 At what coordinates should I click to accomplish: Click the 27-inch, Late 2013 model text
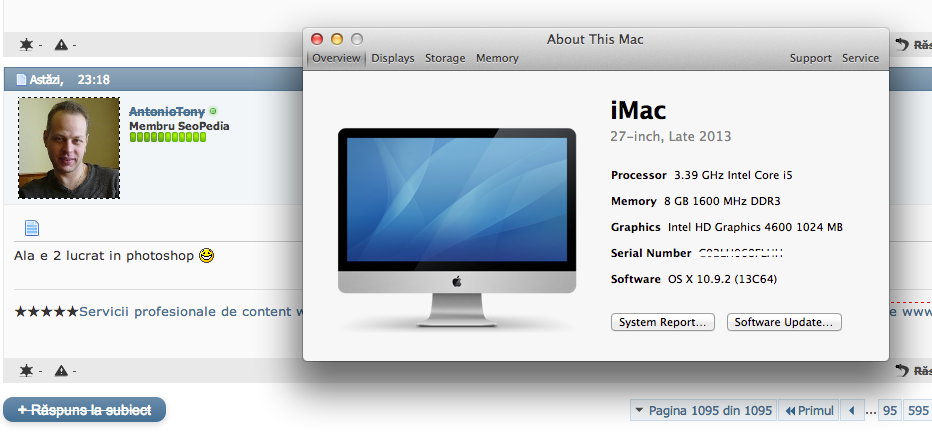click(x=670, y=137)
